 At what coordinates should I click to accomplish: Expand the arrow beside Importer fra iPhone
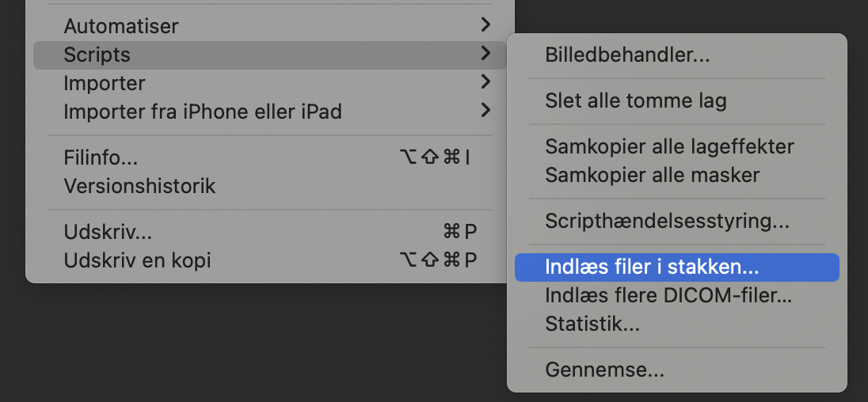click(485, 112)
